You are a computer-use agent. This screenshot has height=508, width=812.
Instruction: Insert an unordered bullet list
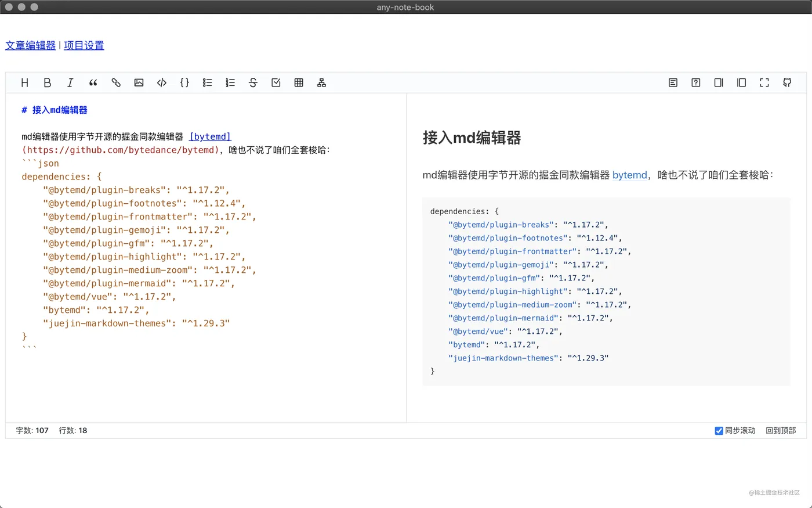[207, 82]
